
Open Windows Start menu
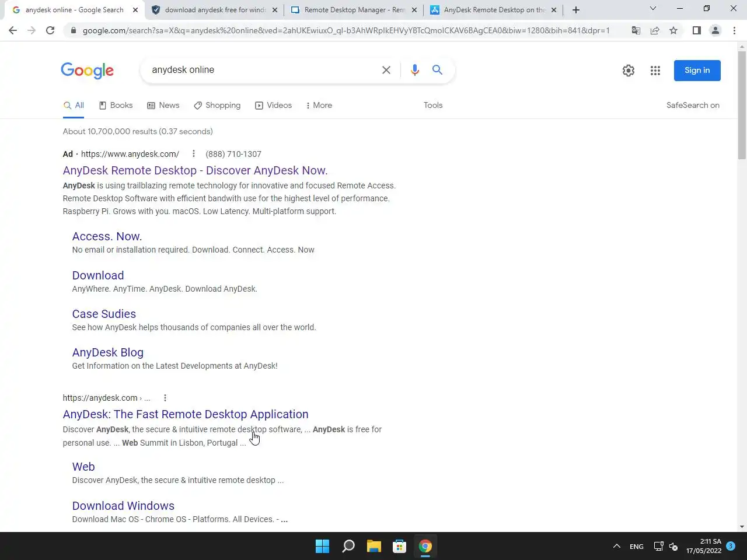[322, 546]
